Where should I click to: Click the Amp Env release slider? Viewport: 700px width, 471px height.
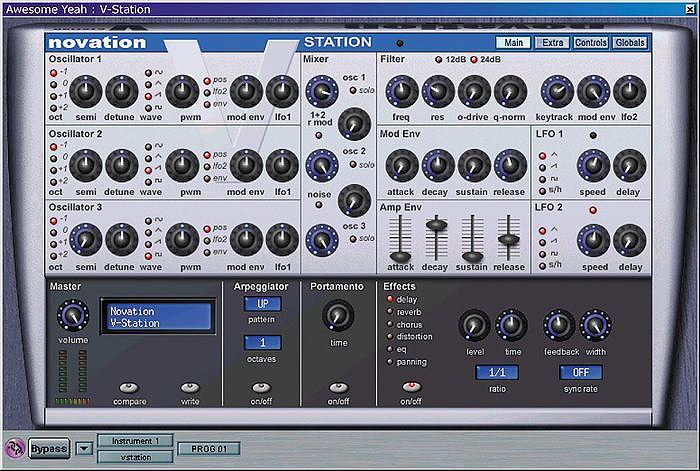point(508,239)
